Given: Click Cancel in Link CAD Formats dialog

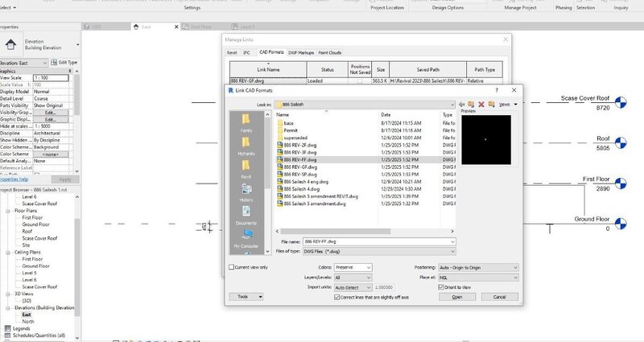Looking at the screenshot, I should [499, 297].
